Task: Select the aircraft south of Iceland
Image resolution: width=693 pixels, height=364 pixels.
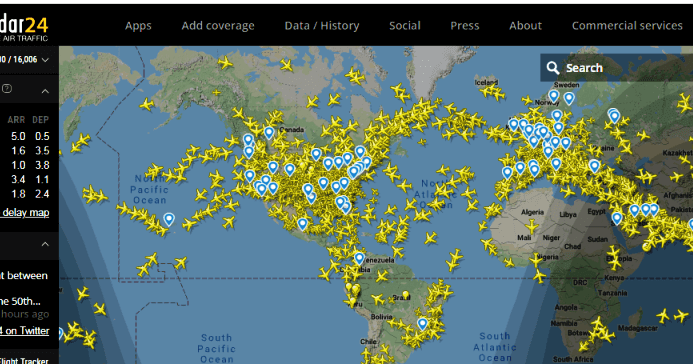Action: point(492,92)
